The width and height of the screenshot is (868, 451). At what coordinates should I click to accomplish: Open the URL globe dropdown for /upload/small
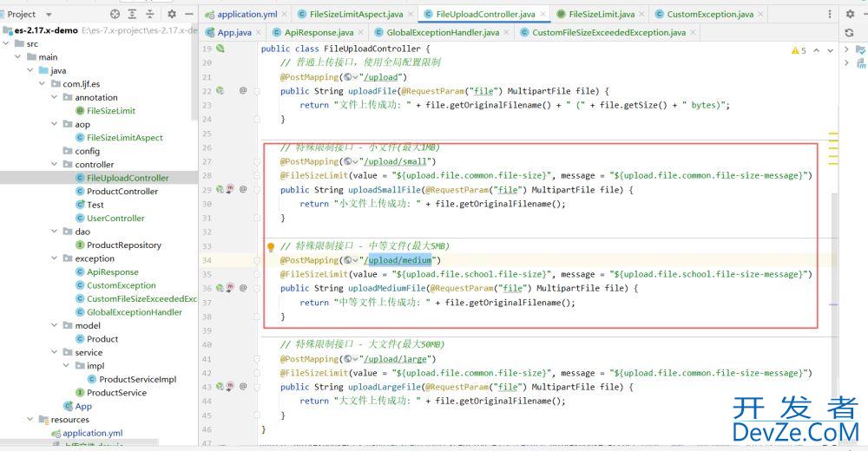[x=350, y=161]
